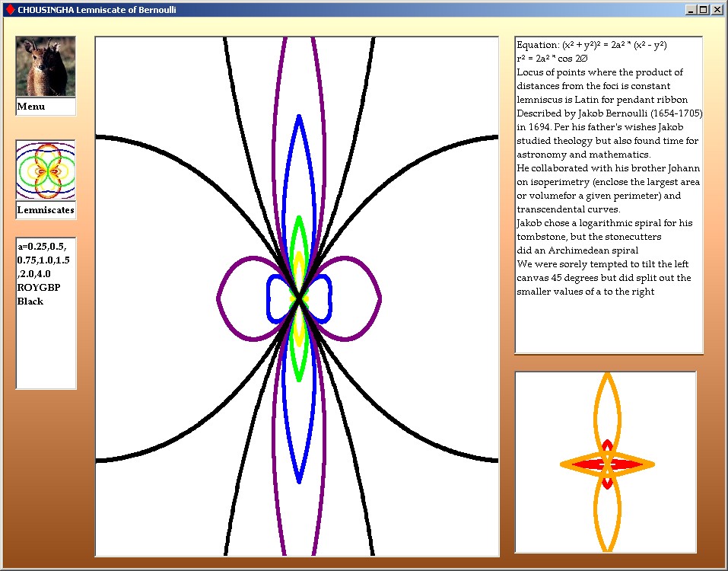
Task: Click the red diamond title bar icon
Action: pyautogui.click(x=9, y=10)
